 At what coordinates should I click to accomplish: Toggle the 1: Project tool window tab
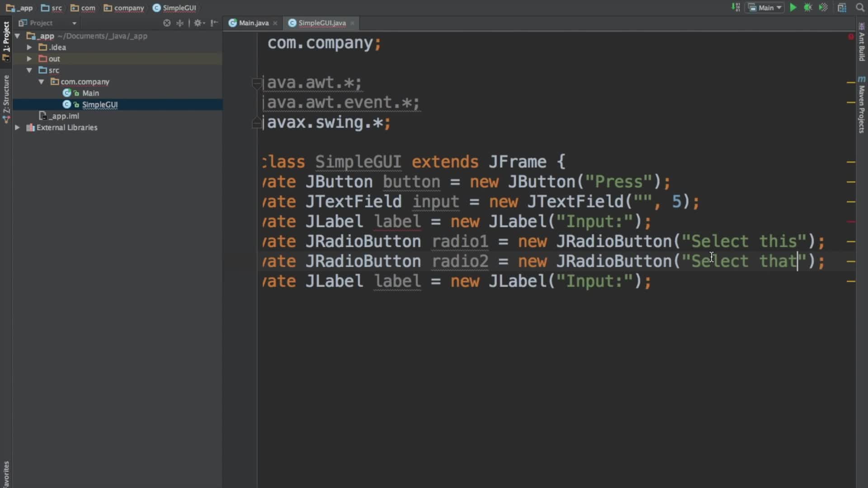coord(6,41)
